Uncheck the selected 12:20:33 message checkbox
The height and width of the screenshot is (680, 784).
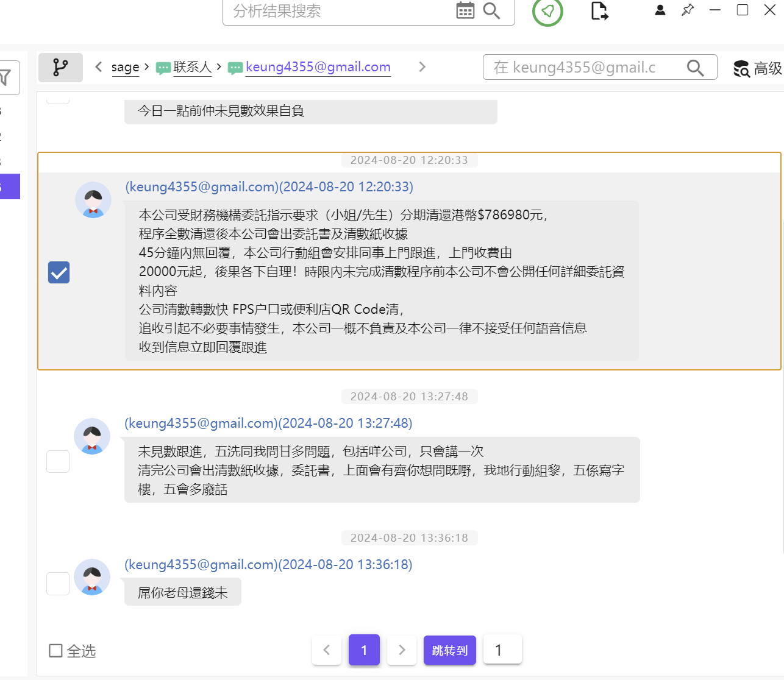tap(59, 272)
